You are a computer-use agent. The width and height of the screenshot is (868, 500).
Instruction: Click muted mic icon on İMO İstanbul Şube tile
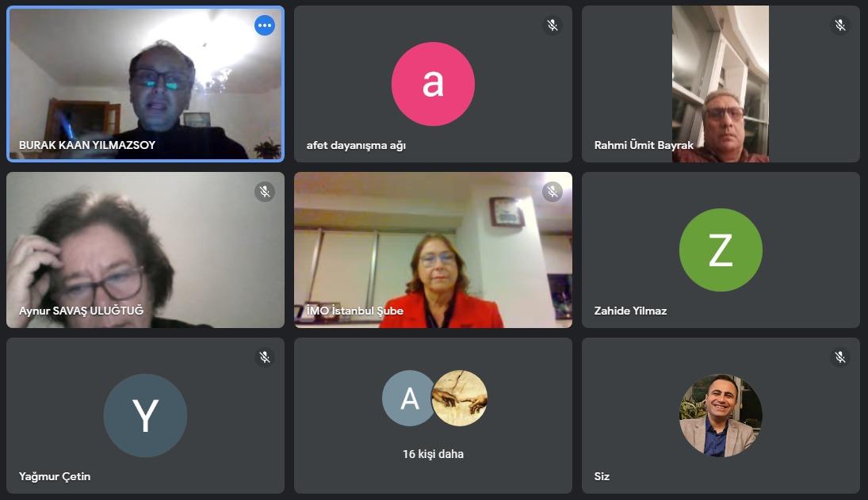pos(553,192)
